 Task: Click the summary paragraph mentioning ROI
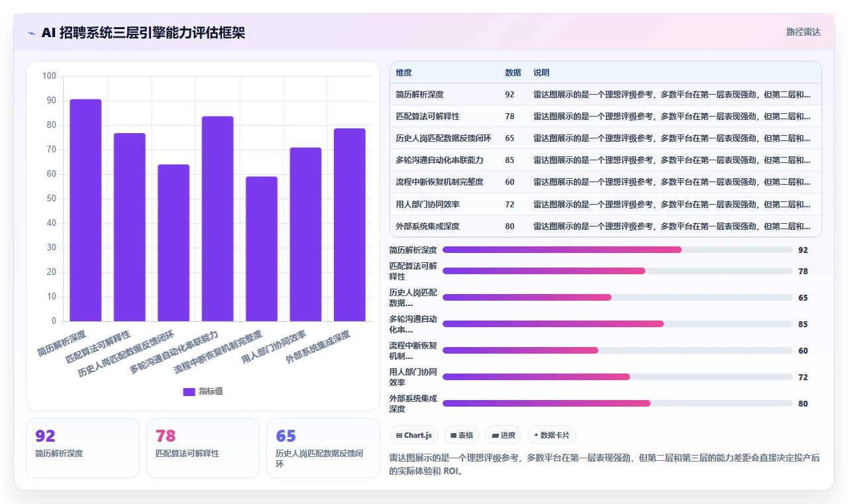604,464
